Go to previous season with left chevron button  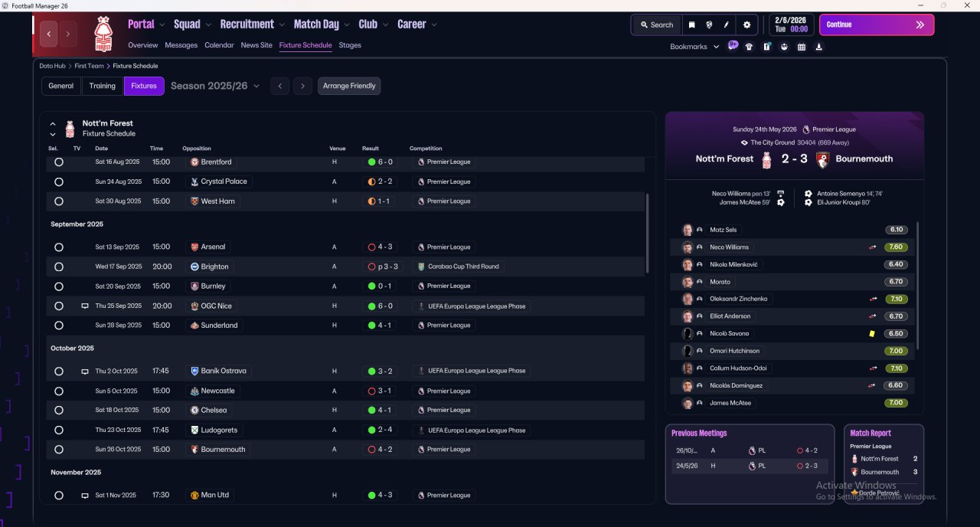click(280, 86)
